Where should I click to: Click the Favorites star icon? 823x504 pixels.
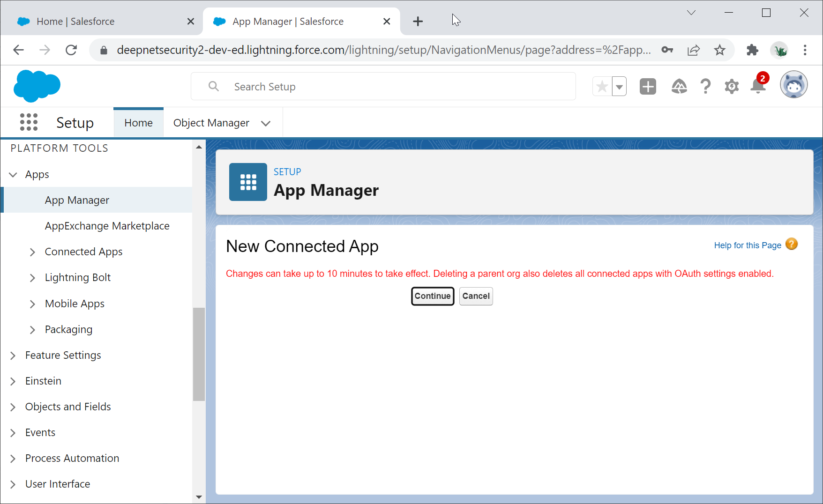pos(602,87)
